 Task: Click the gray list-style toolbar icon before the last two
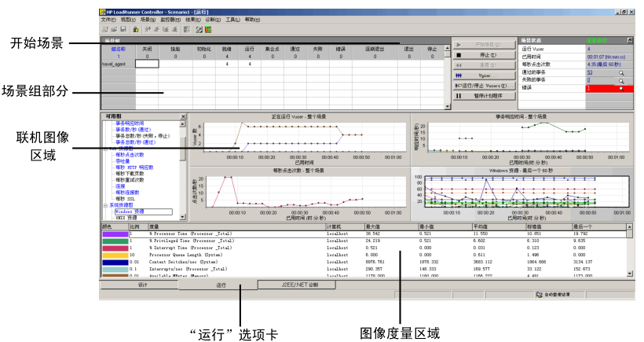pyautogui.click(x=187, y=29)
